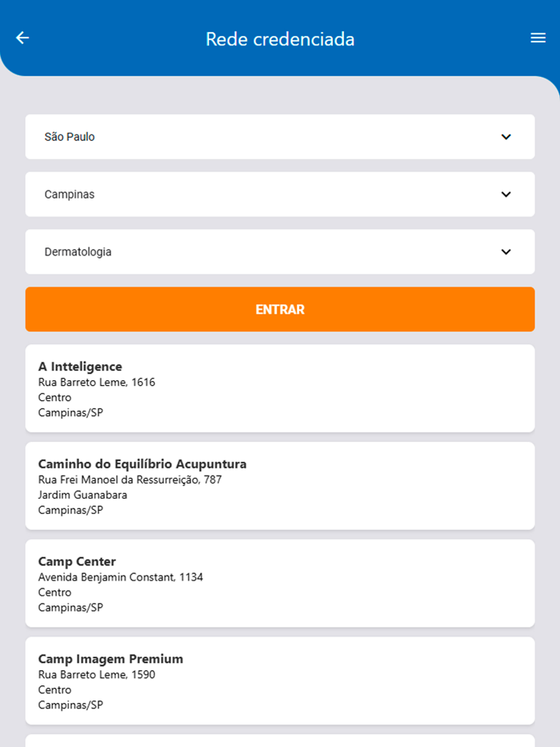Click the back arrow icon
Viewport: 560px width, 747px height.
coord(22,38)
